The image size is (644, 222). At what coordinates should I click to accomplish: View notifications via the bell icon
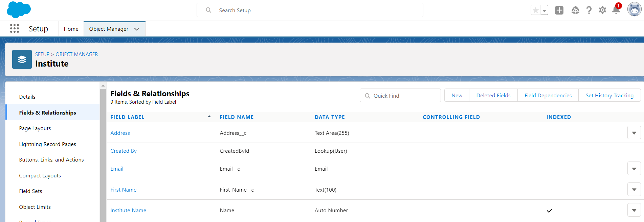point(616,10)
